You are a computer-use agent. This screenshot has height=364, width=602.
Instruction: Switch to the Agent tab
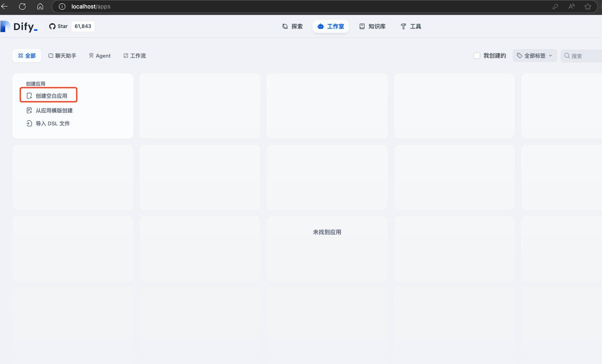tap(99, 56)
